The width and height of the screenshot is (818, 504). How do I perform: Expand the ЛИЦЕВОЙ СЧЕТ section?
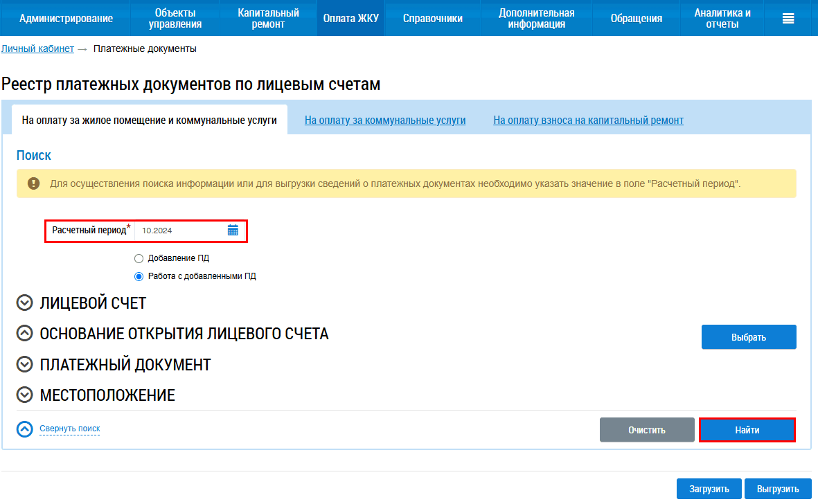pos(25,303)
